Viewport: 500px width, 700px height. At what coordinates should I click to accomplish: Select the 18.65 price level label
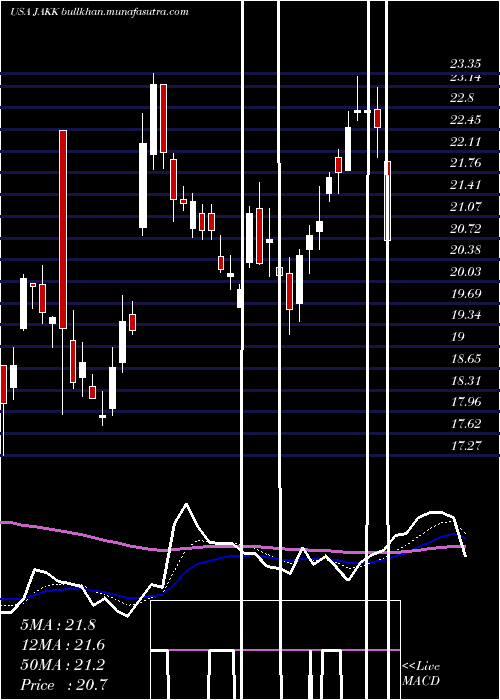click(465, 359)
